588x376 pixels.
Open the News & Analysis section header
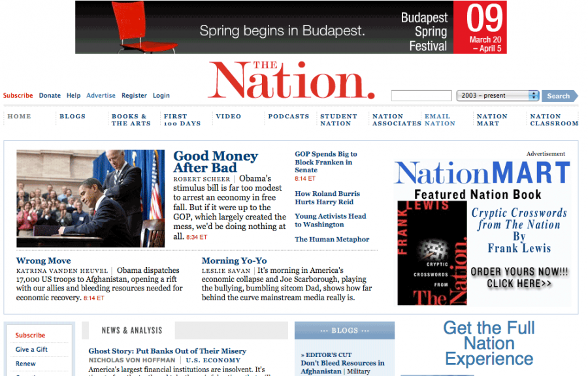[132, 330]
